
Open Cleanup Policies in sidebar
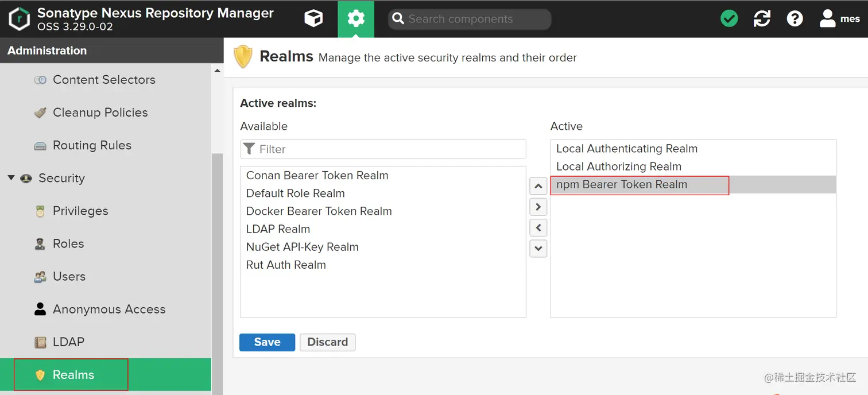(x=100, y=113)
